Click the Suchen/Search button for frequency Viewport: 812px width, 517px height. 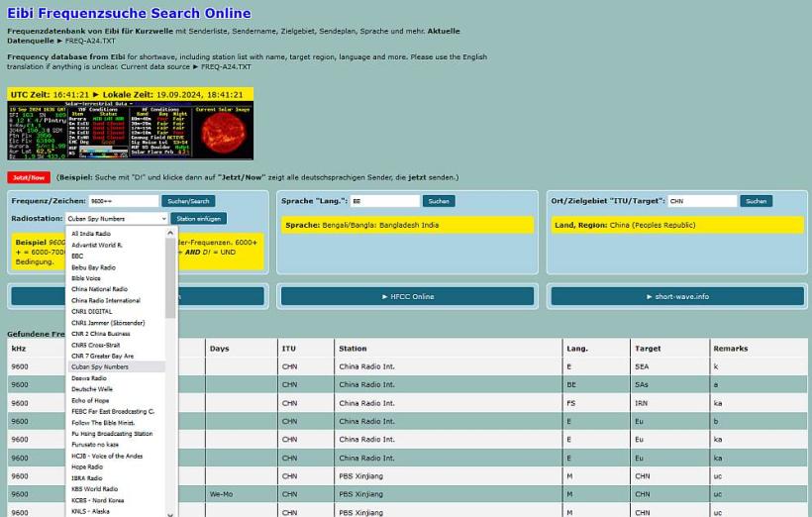[x=188, y=201]
